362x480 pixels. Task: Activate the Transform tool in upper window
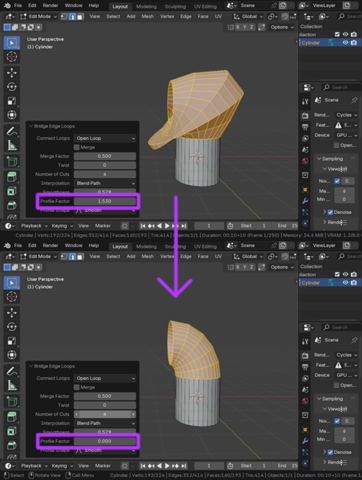pos(12,115)
